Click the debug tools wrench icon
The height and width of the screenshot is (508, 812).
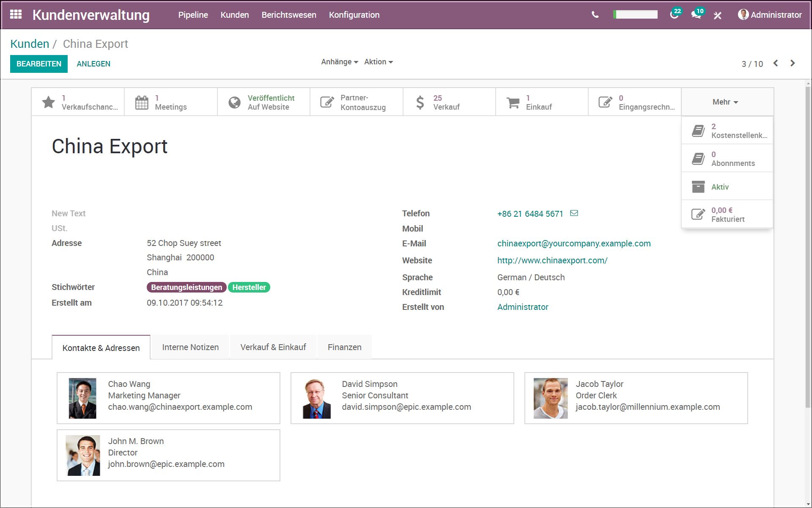[x=718, y=16]
